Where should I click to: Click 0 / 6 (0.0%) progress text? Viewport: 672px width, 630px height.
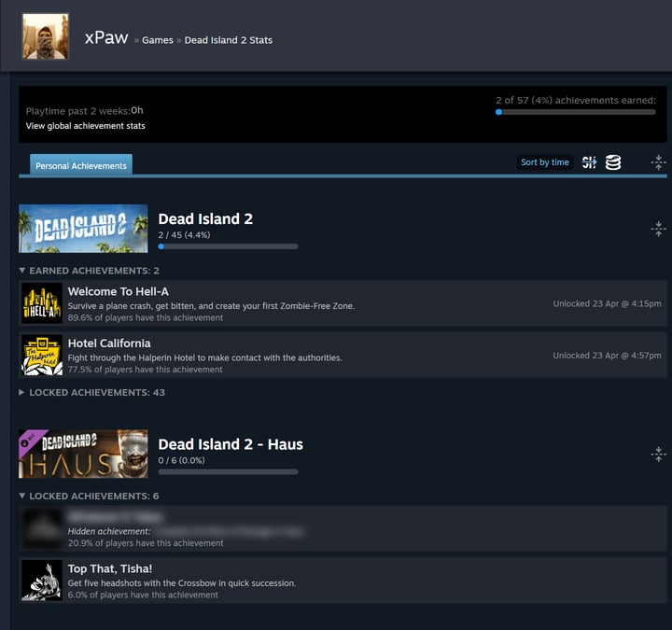point(181,460)
